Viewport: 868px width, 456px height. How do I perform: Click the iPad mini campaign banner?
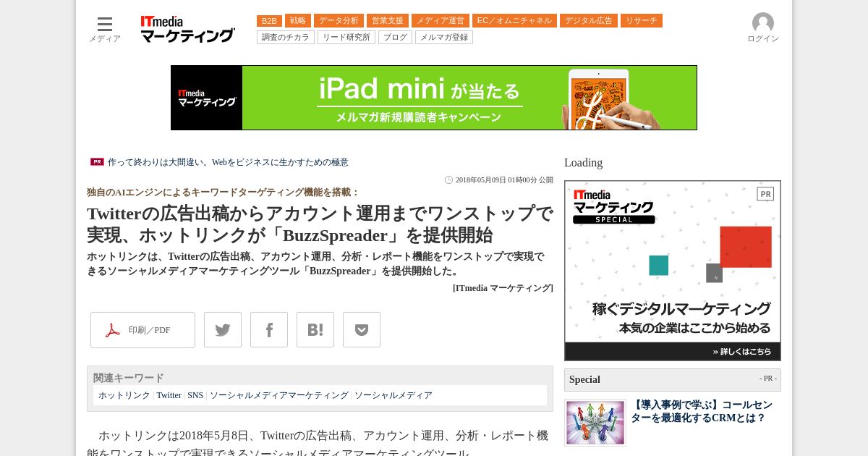434,98
